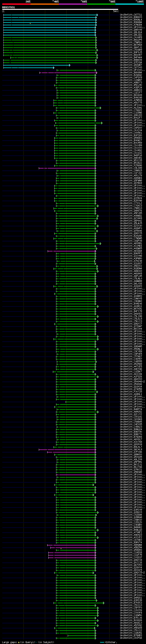Select hit UniRef100_C1EIF7
This screenshot has height=644, width=146.
tap(131, 93)
